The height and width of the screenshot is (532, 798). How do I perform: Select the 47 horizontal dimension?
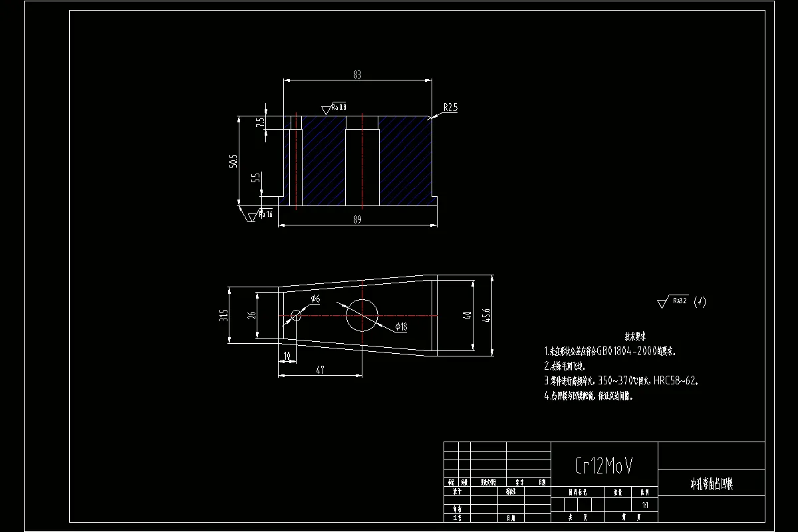[x=320, y=370]
